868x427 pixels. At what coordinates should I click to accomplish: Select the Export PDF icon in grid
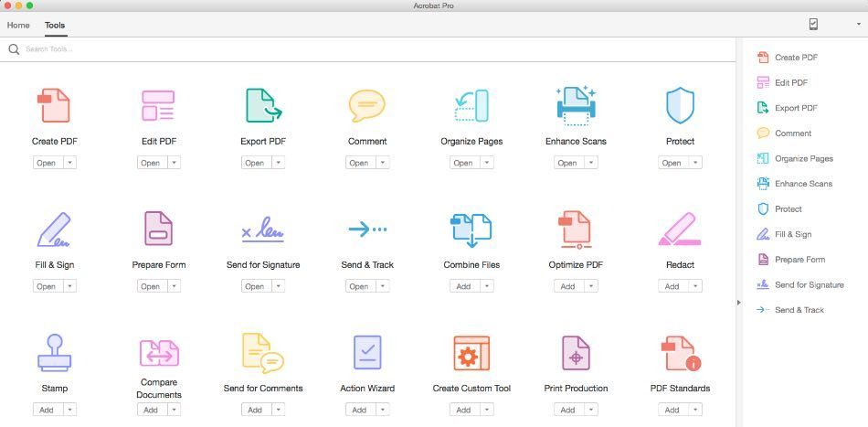pos(263,106)
